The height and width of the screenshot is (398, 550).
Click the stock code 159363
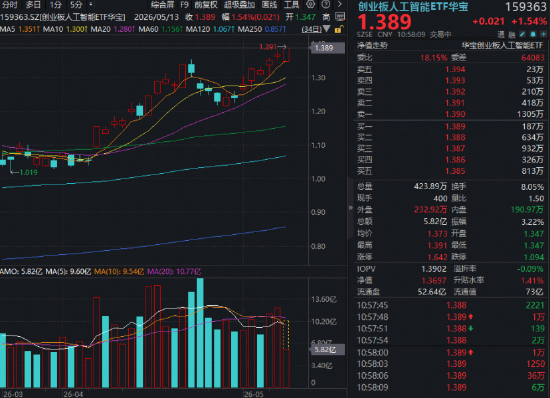[525, 7]
